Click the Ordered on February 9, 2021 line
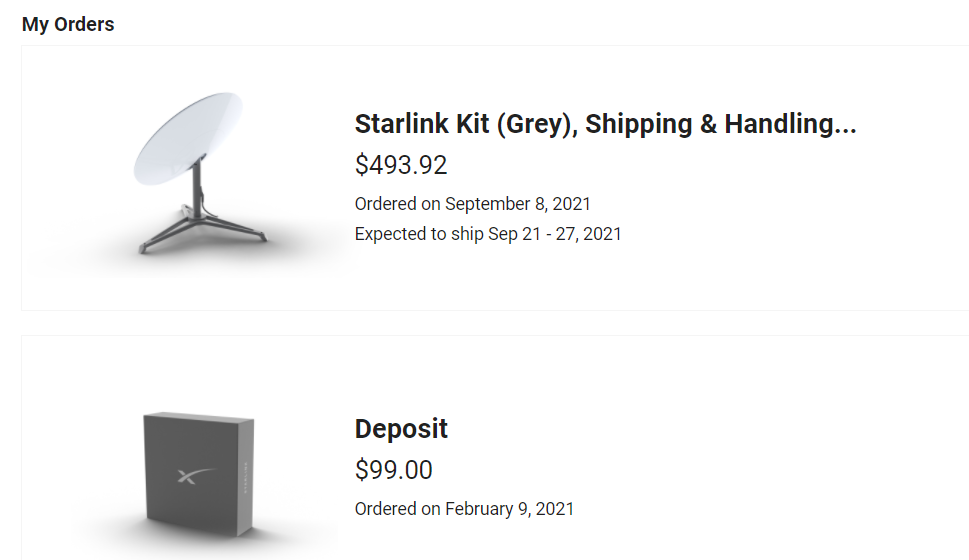The height and width of the screenshot is (560, 969). click(464, 509)
